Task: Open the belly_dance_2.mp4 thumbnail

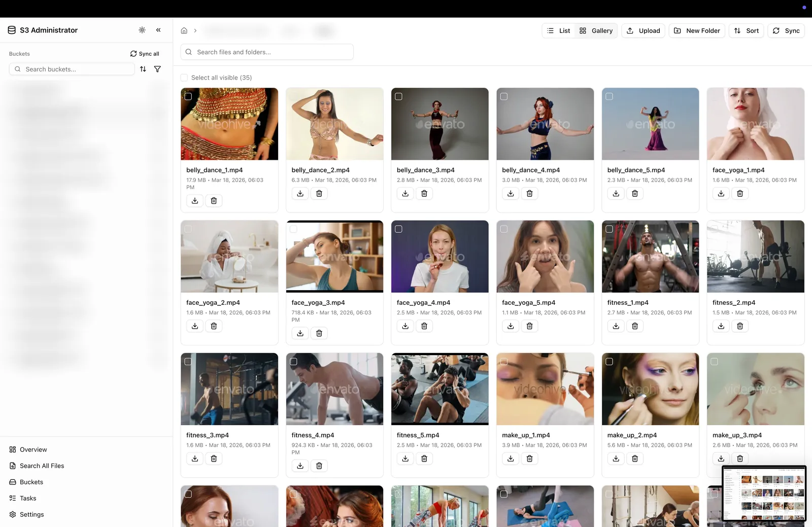Action: point(335,124)
